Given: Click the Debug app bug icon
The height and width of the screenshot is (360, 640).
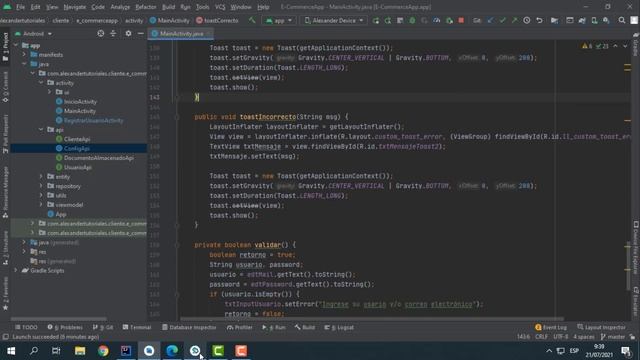Looking at the screenshot, I should point(412,20).
